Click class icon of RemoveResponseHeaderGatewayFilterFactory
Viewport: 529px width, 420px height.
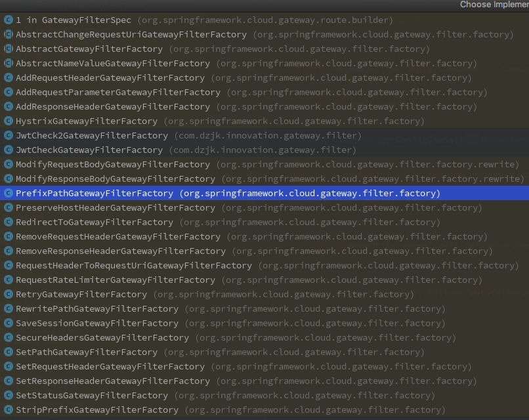click(x=9, y=251)
